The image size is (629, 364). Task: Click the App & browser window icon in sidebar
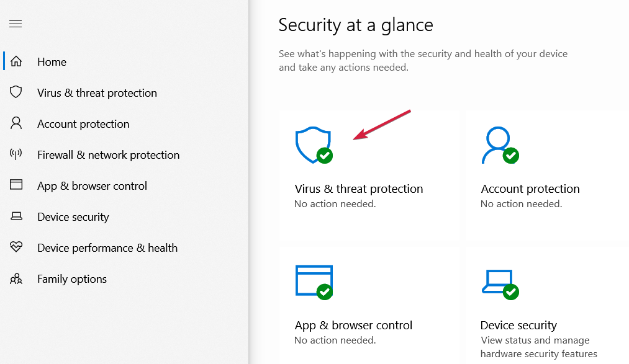pyautogui.click(x=16, y=185)
